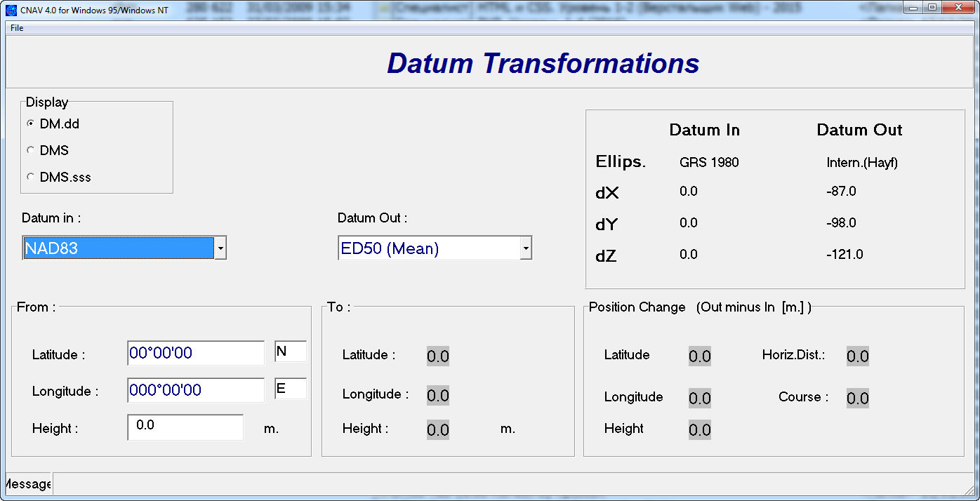This screenshot has height=501, width=980.
Task: Click the From Latitude input field
Action: click(195, 353)
